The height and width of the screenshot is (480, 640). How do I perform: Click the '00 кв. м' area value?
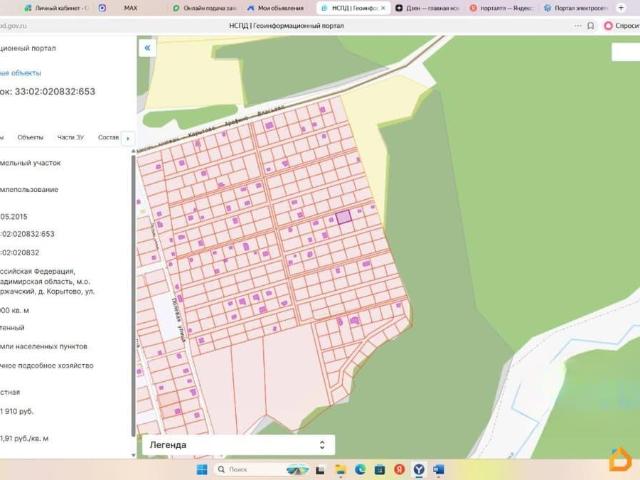pos(14,311)
